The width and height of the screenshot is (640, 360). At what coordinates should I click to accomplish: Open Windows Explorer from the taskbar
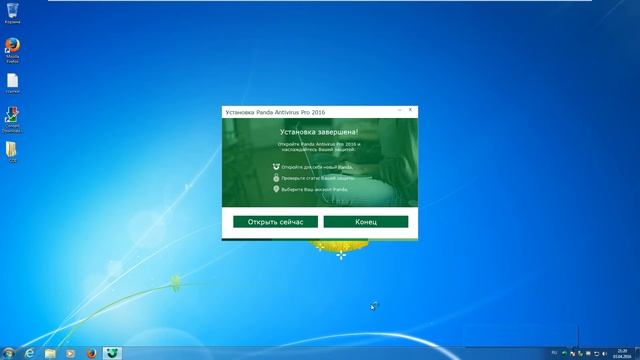pyautogui.click(x=50, y=353)
